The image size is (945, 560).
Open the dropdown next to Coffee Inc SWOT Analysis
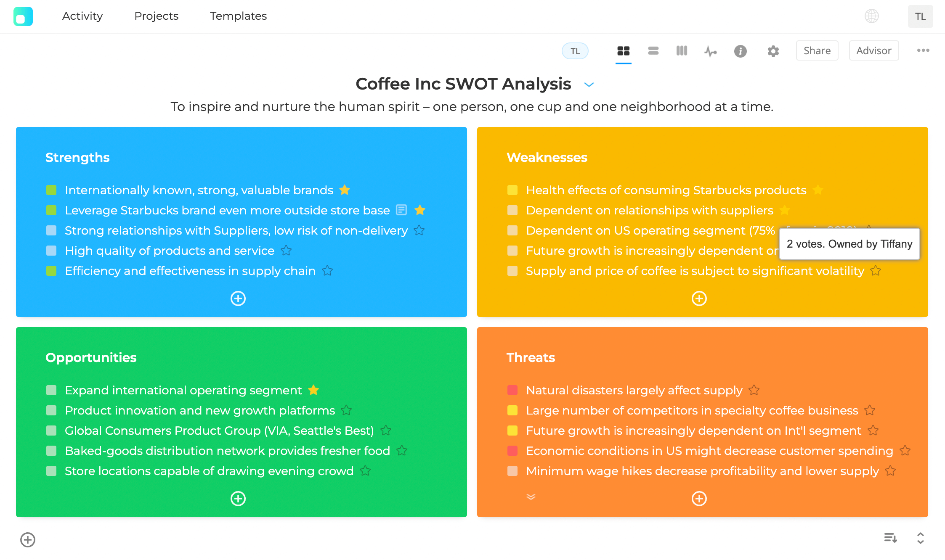[589, 85]
